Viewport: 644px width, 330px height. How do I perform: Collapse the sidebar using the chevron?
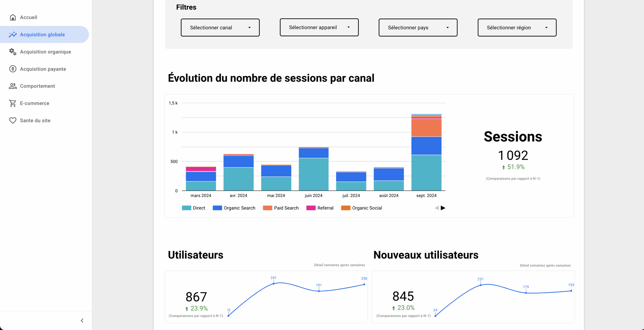82,320
